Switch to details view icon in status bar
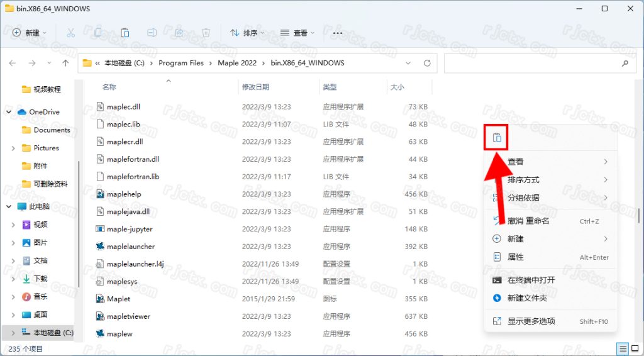 click(622, 348)
